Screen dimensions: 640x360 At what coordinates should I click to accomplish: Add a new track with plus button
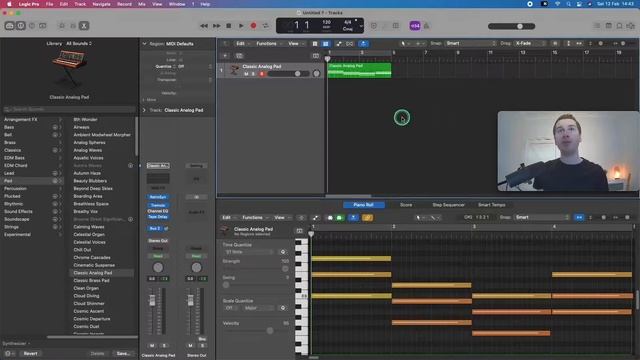tap(225, 56)
